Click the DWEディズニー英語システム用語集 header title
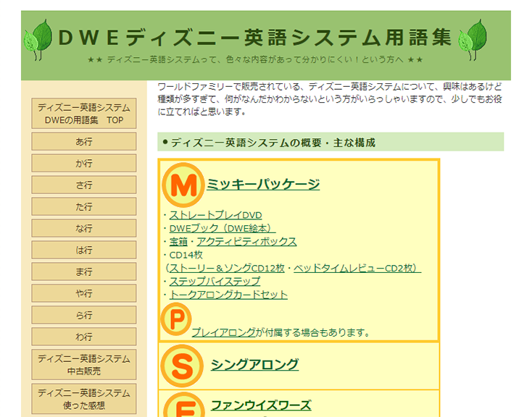The image size is (532, 417). point(255,38)
